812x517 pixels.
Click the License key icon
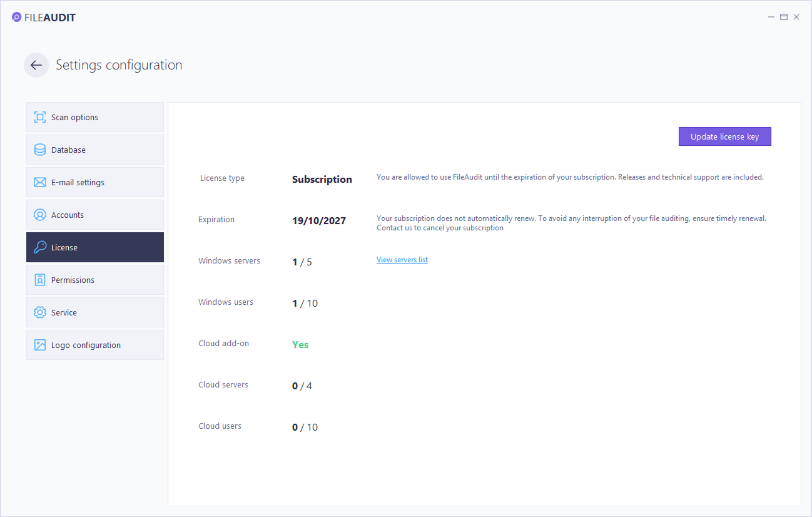(40, 247)
